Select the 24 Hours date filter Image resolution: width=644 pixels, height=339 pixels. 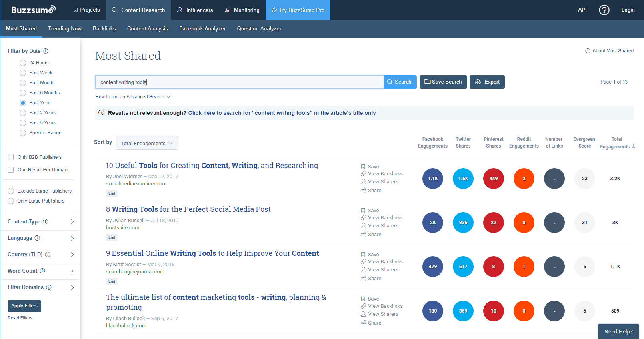pos(23,63)
